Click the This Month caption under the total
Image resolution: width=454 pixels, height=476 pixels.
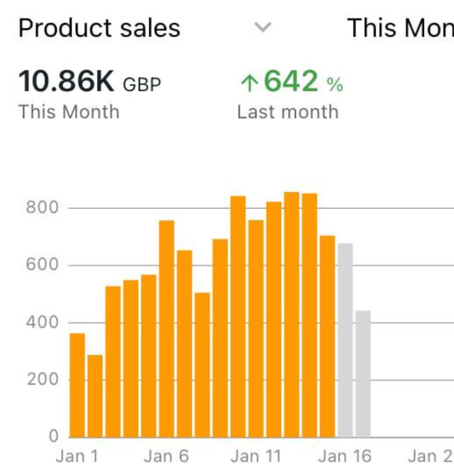coord(69,112)
